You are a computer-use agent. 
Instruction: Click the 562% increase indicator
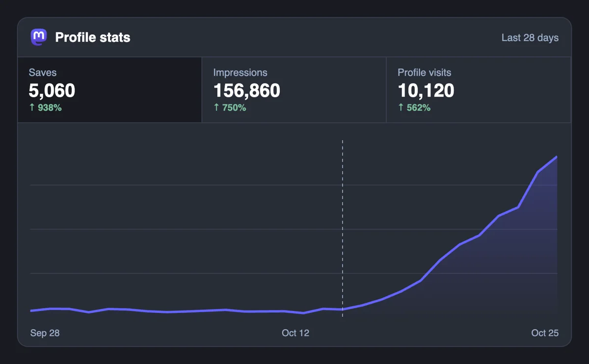tap(414, 107)
